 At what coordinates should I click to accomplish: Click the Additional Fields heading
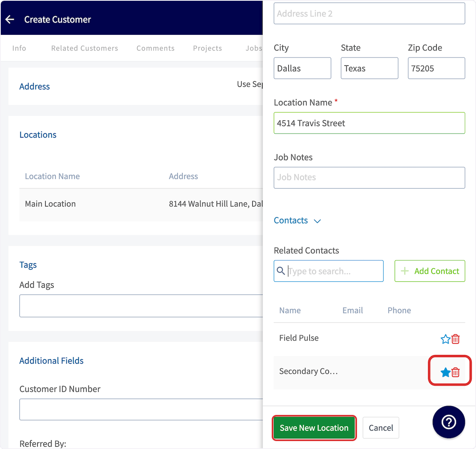(x=52, y=361)
